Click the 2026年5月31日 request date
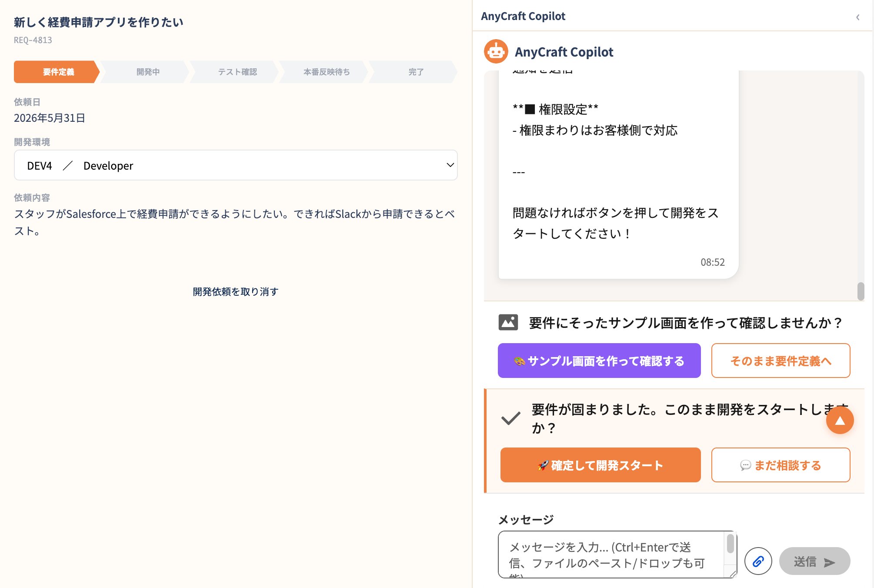 pyautogui.click(x=50, y=118)
